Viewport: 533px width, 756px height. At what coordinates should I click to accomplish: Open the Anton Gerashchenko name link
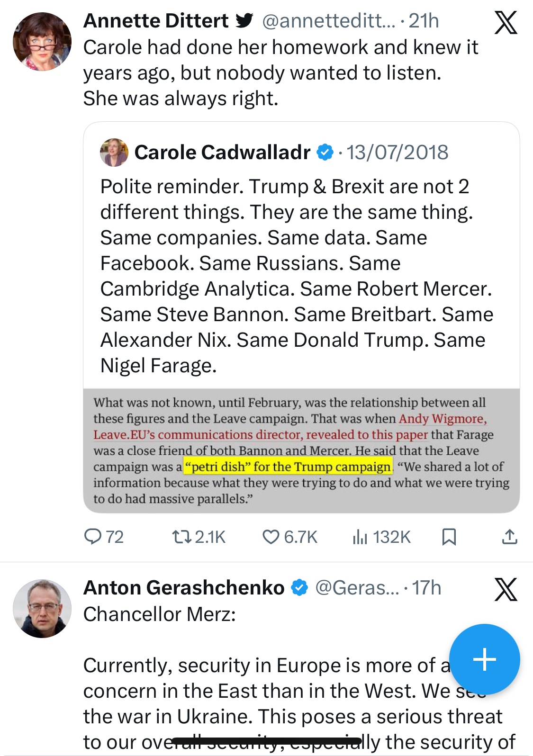[184, 588]
